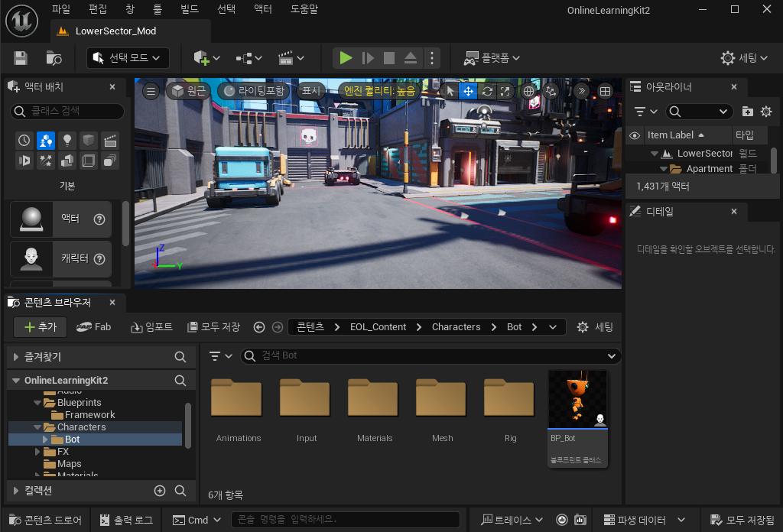Click the 임포트 button
783x532 pixels.
tap(152, 327)
